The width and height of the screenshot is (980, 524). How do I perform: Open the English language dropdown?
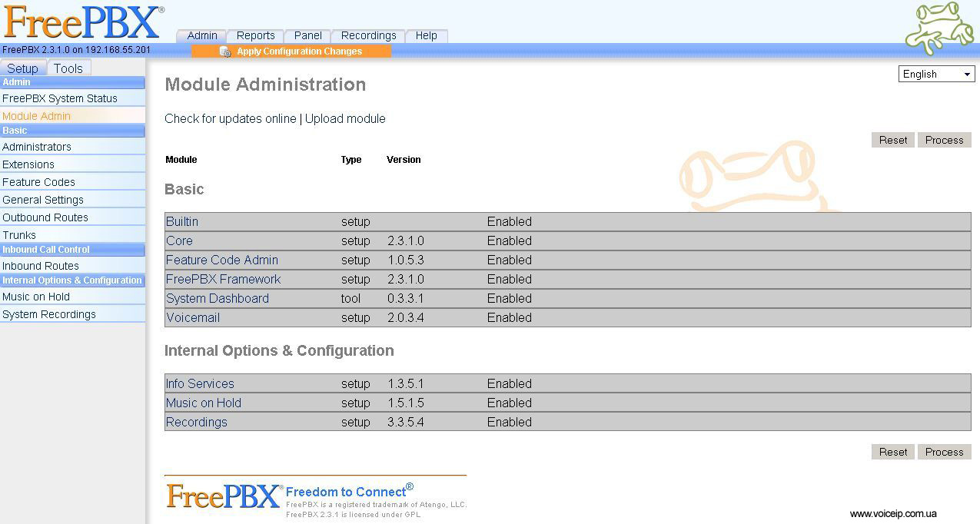[x=936, y=74]
